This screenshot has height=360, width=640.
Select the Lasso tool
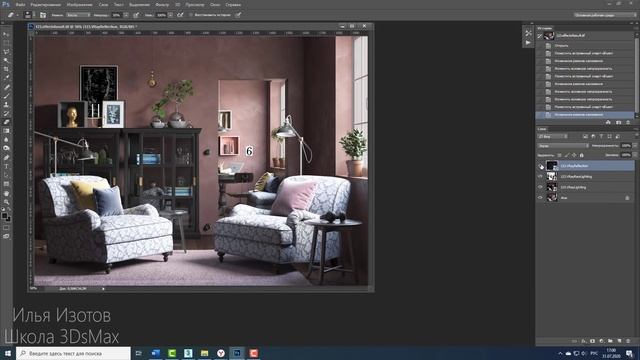pyautogui.click(x=6, y=52)
